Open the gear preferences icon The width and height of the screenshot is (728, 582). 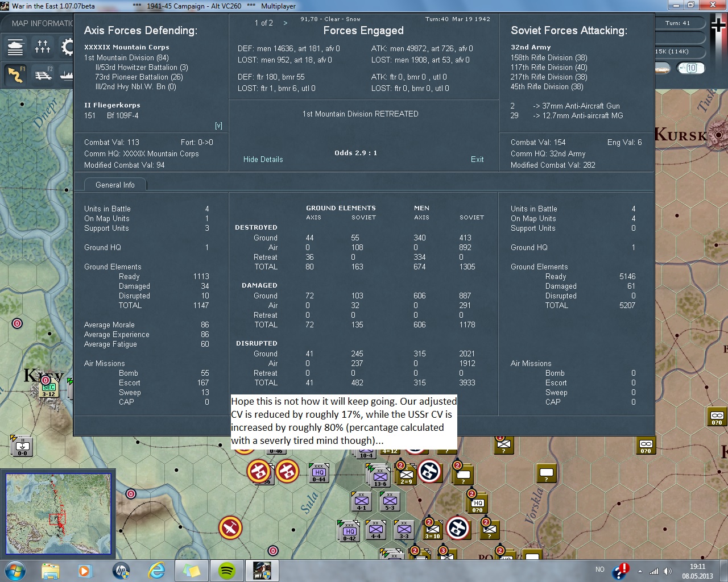point(67,47)
